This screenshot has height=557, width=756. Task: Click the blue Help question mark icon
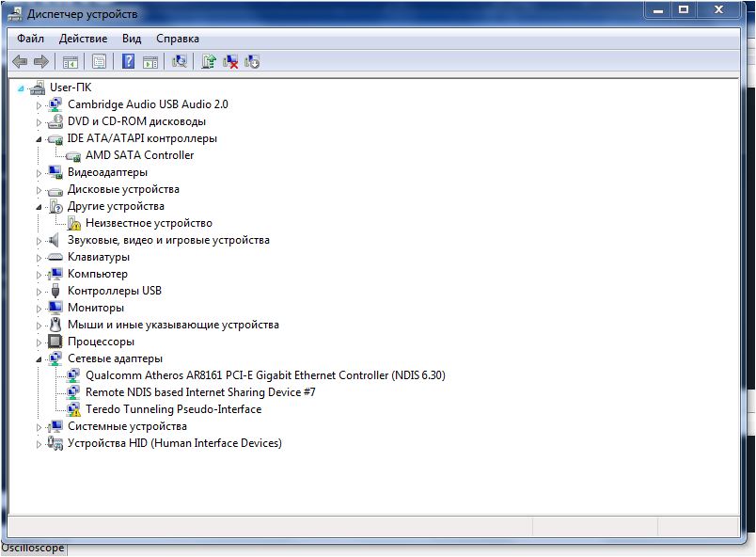[x=127, y=62]
